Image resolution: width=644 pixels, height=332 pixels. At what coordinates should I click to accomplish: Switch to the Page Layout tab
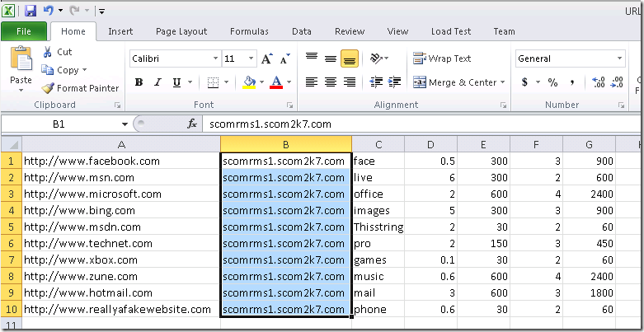pyautogui.click(x=181, y=31)
